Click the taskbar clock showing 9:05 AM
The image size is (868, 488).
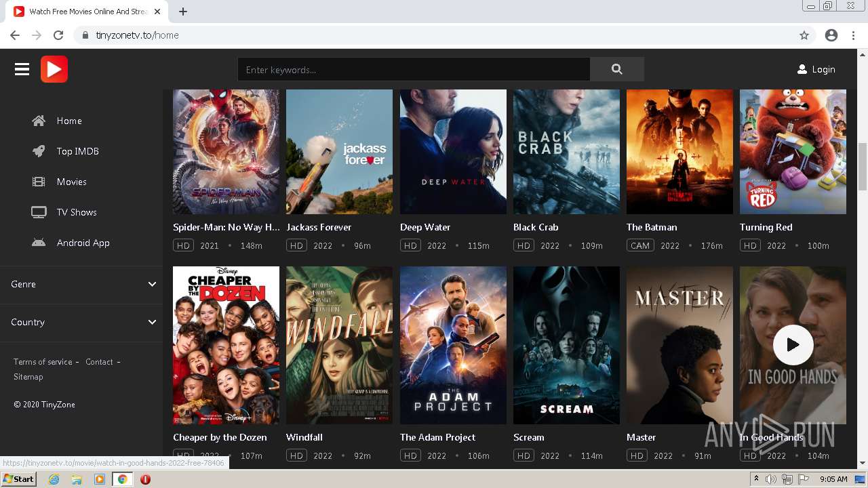(x=833, y=479)
